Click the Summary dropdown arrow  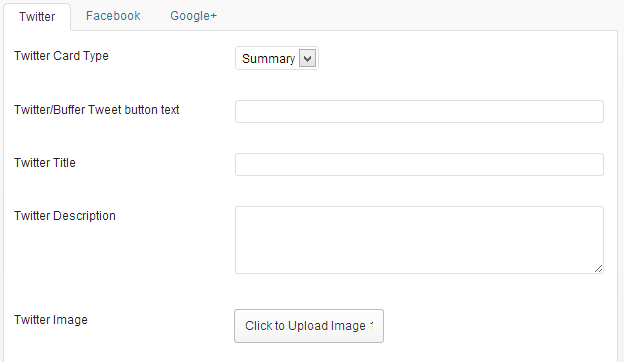(307, 58)
